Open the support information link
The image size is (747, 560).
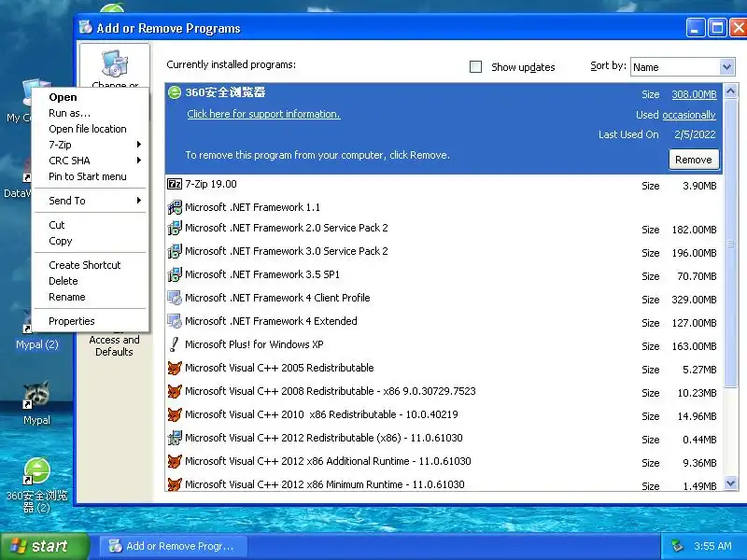tap(263, 114)
